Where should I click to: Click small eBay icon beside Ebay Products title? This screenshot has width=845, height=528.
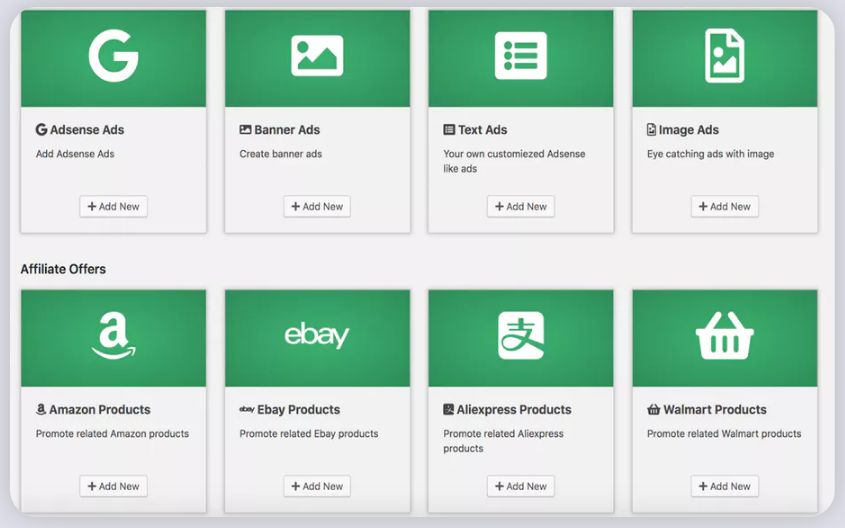(247, 409)
